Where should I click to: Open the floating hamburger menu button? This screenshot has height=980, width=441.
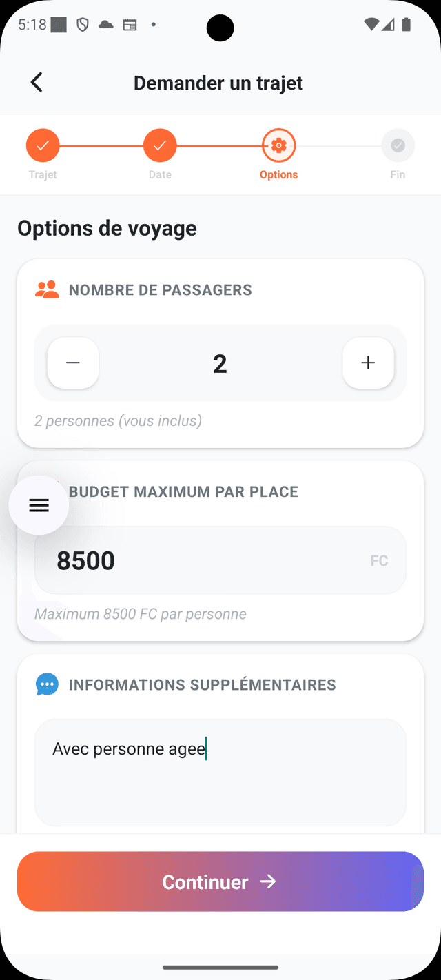pyautogui.click(x=39, y=505)
